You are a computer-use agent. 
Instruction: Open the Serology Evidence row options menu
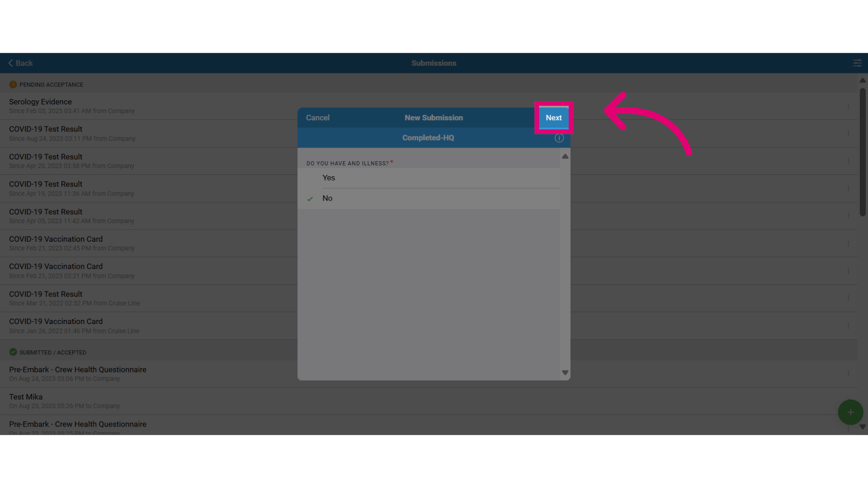click(848, 106)
